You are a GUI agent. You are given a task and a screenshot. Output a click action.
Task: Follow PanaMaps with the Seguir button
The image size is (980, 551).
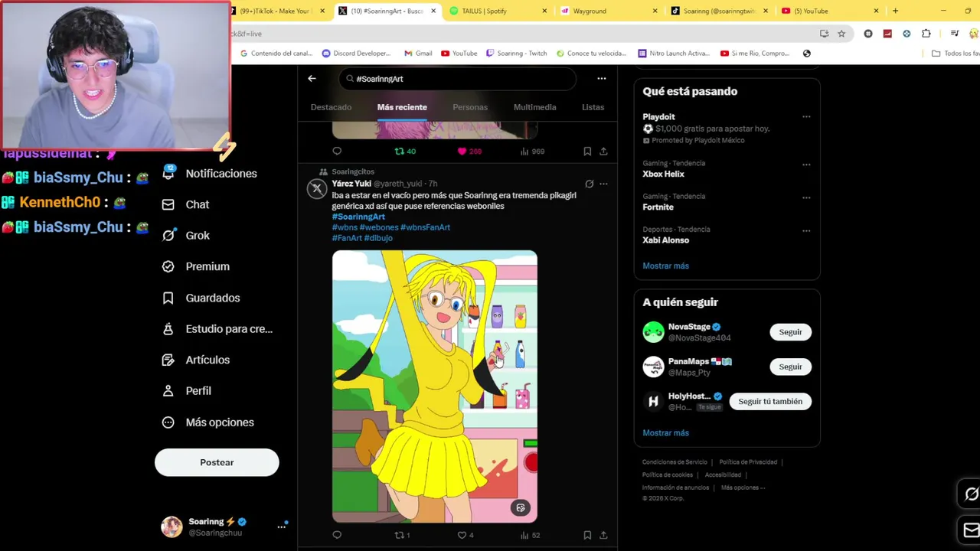coord(790,367)
